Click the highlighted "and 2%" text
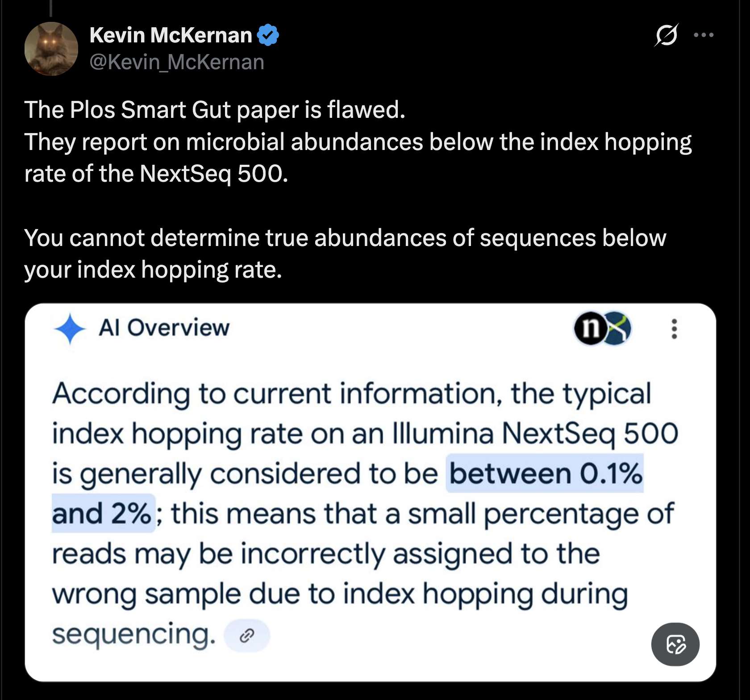Viewport: 750px width, 700px height. point(103,513)
